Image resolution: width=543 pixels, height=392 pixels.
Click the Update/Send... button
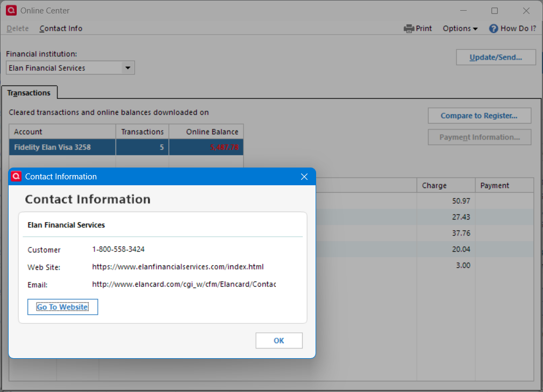(x=496, y=57)
